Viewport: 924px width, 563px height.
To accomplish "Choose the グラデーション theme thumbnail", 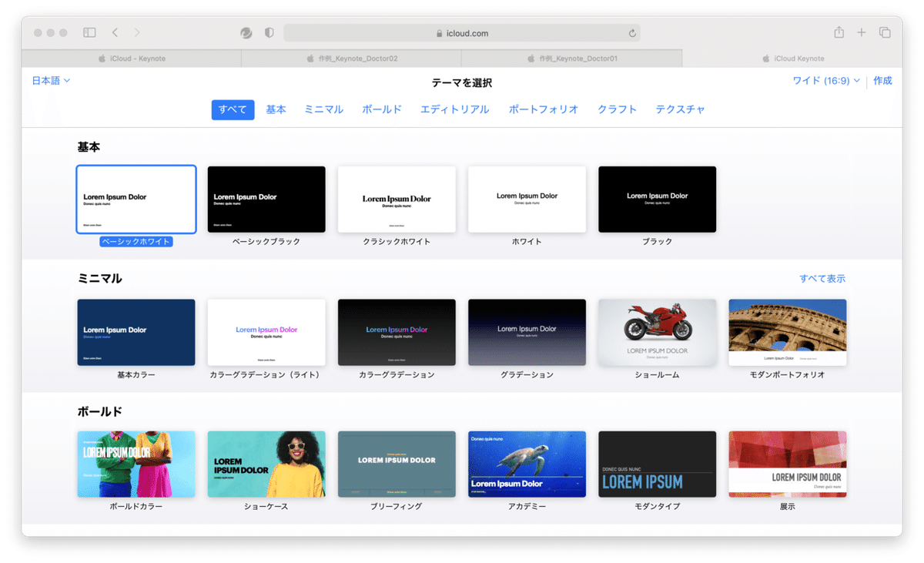I will click(x=527, y=332).
